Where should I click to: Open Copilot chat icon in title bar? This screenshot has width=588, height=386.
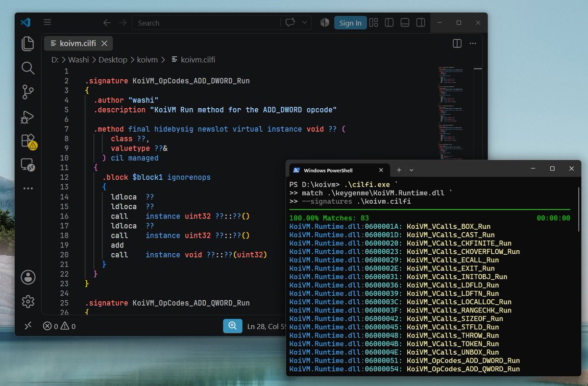(290, 23)
